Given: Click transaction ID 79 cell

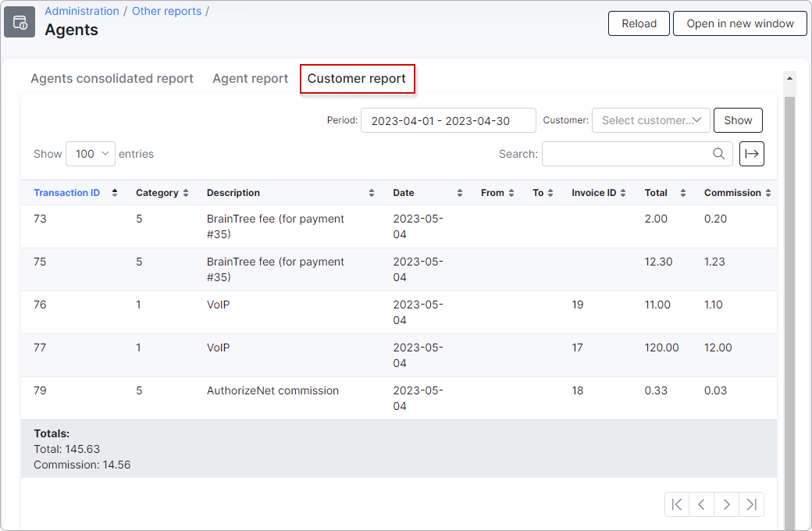Looking at the screenshot, I should tap(40, 390).
